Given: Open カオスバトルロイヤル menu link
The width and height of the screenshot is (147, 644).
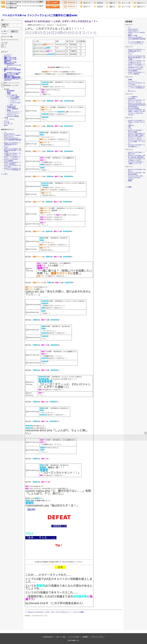Looking at the screenshot, I should pos(10,68).
